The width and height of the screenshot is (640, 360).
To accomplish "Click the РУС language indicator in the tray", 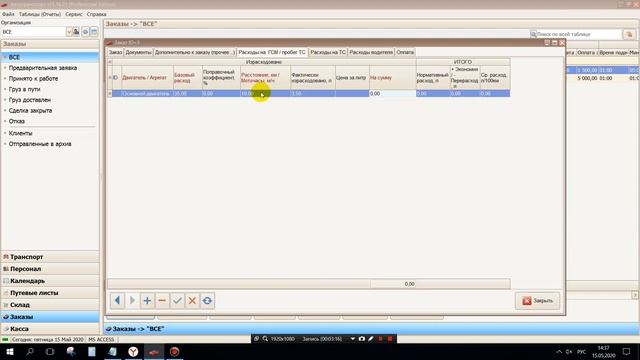I will click(582, 351).
